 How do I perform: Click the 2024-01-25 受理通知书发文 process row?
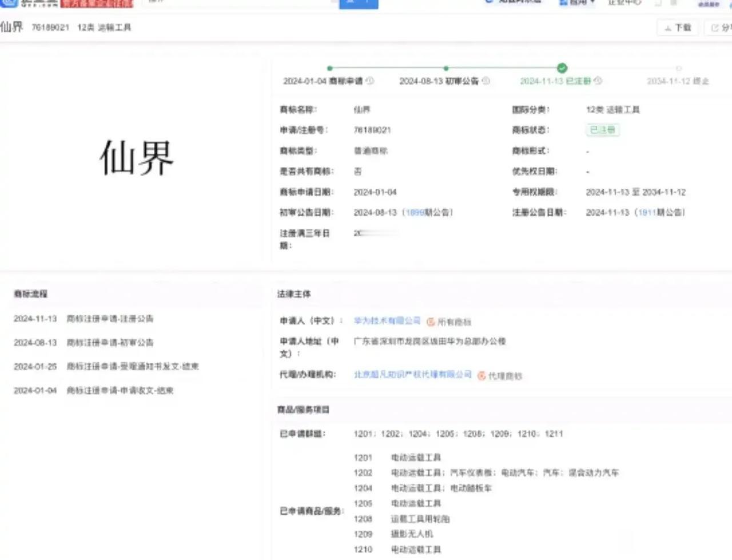click(x=106, y=367)
